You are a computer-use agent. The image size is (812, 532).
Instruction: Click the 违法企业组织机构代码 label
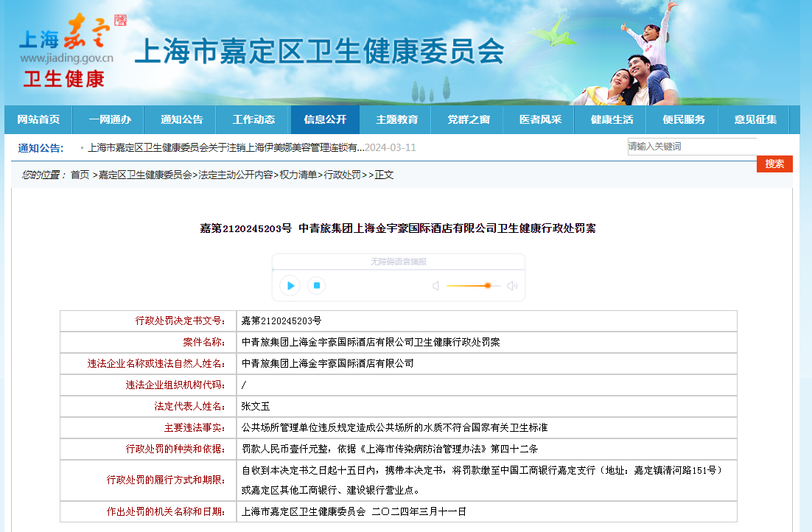pos(175,385)
